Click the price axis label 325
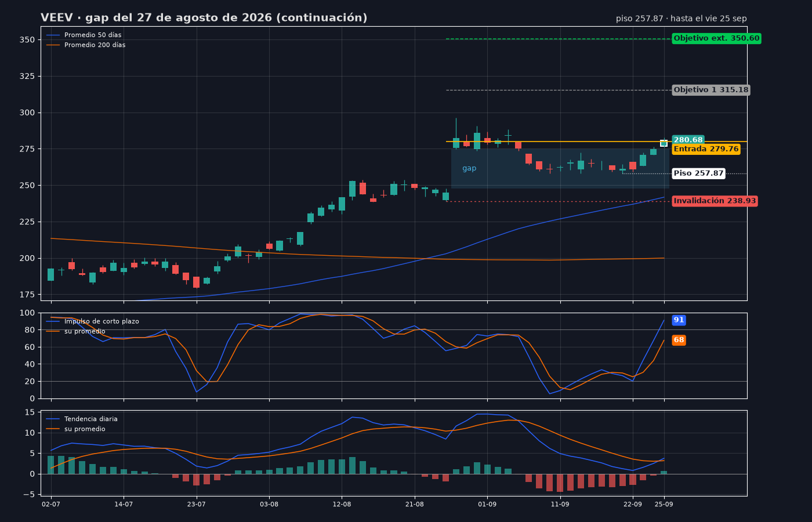812x522 pixels. 27,77
